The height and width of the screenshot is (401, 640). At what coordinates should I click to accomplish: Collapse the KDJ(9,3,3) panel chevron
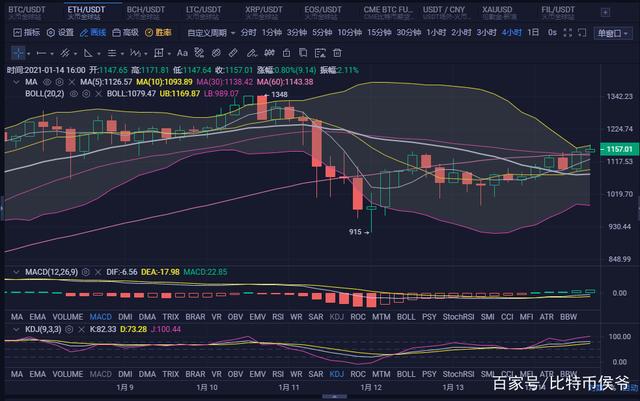point(16,329)
